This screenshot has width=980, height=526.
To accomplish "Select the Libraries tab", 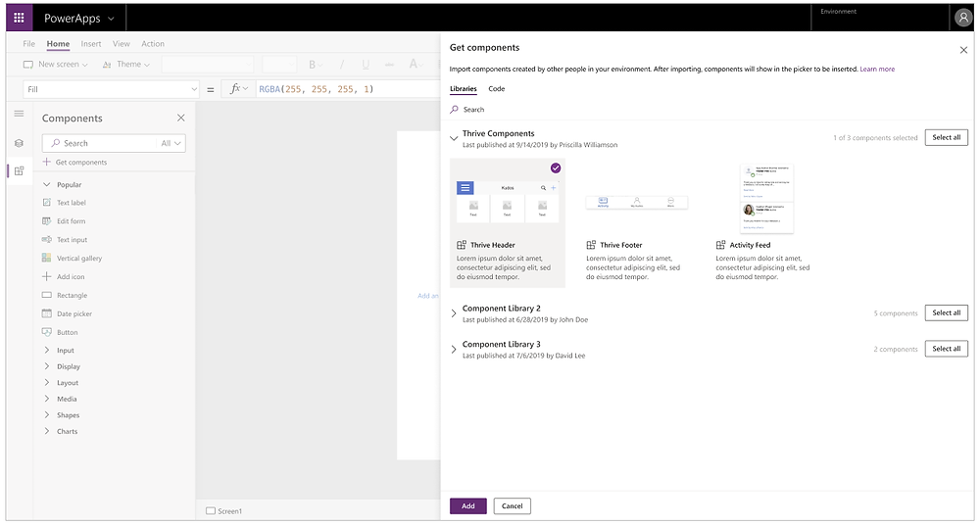I will (x=464, y=89).
